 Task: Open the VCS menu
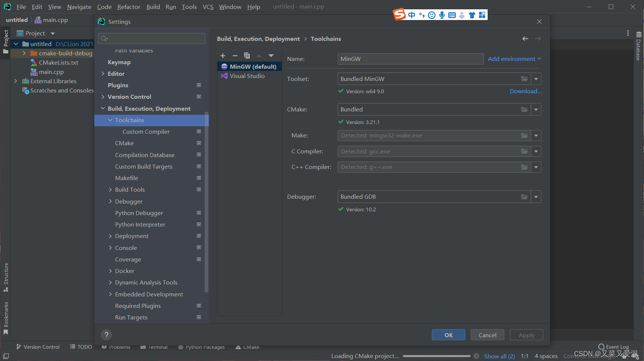tap(208, 7)
